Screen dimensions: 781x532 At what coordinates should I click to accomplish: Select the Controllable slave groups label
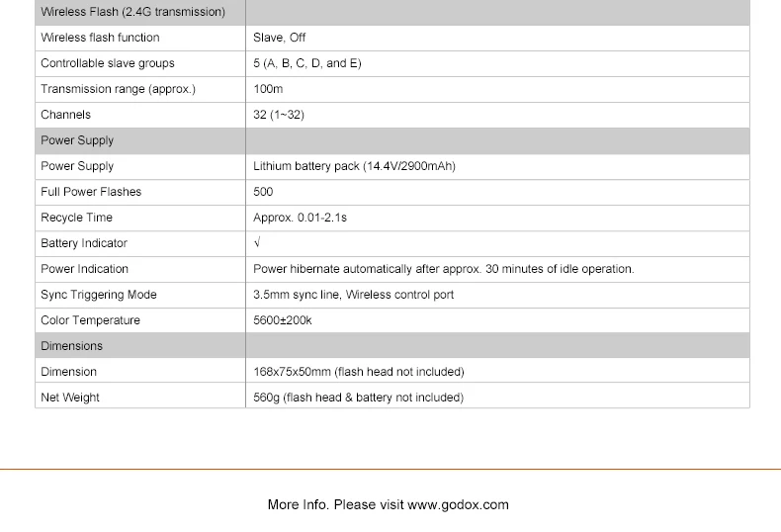107,63
